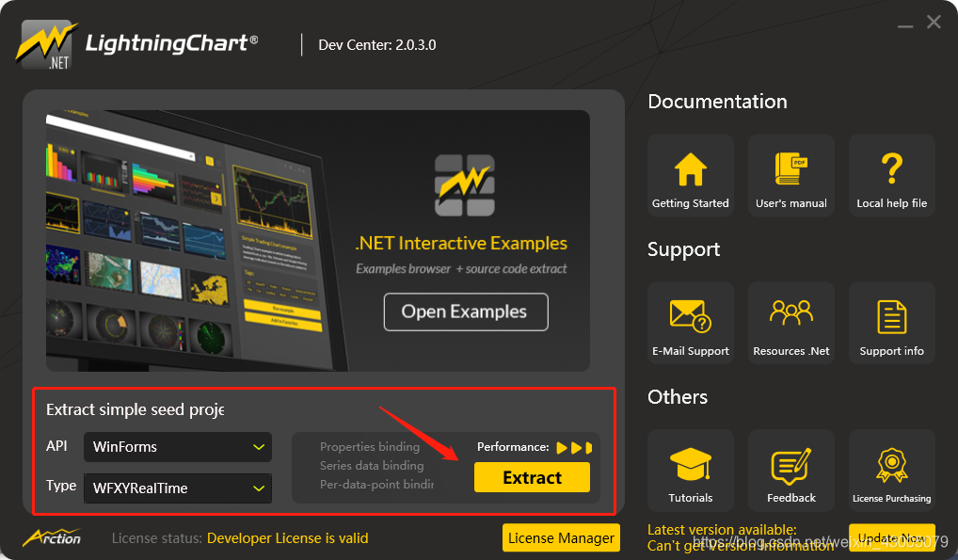Click '.NET Interactive Examples' heading
The width and height of the screenshot is (958, 560).
[461, 244]
